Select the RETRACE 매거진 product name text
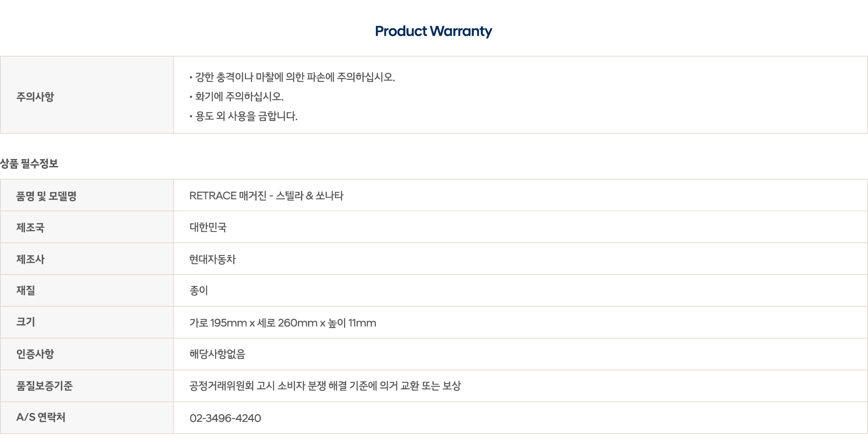Viewport: 868px width, 444px height. 266,196
